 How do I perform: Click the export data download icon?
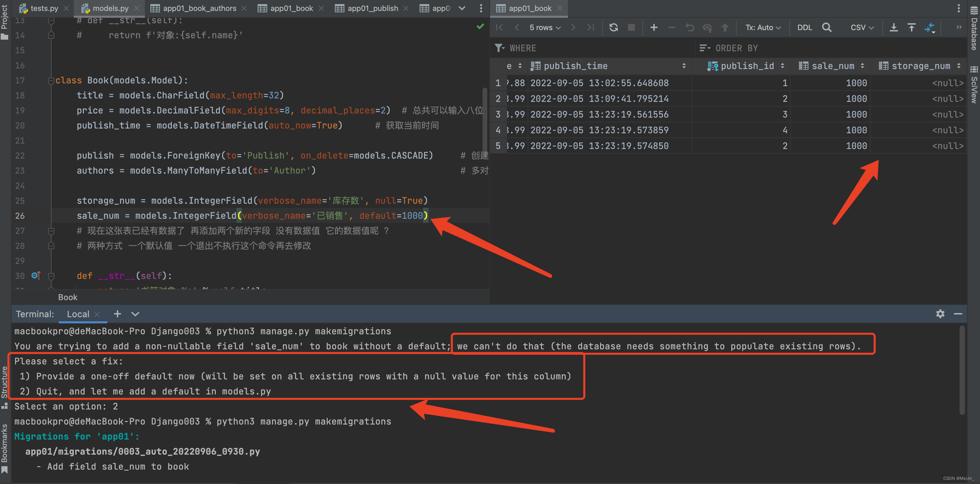pos(894,27)
